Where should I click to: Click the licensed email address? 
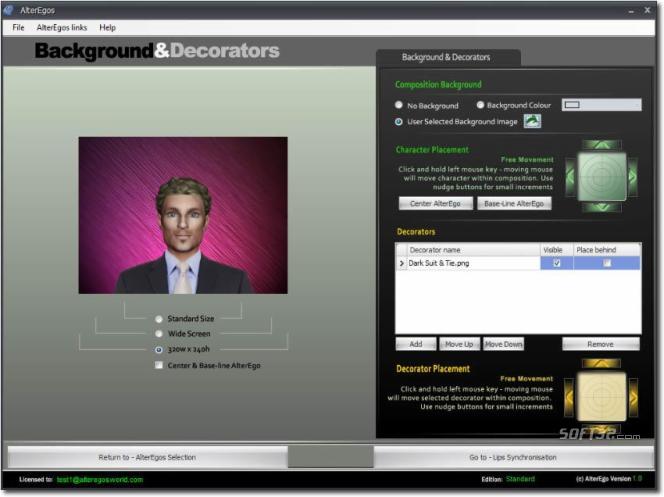tap(100, 480)
